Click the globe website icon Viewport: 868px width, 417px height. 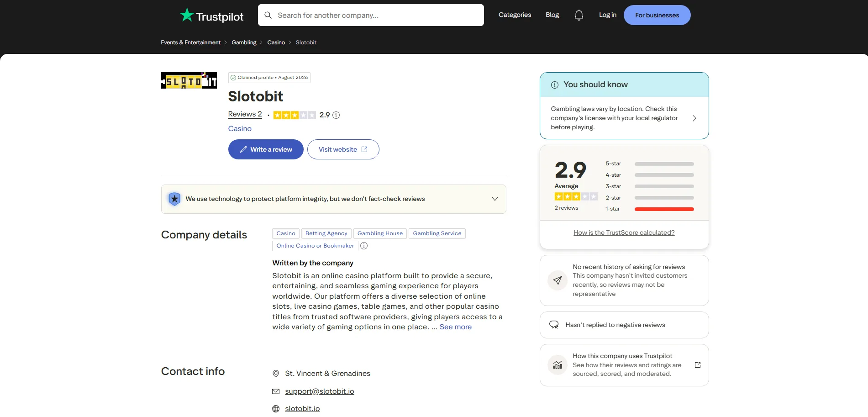tap(276, 409)
